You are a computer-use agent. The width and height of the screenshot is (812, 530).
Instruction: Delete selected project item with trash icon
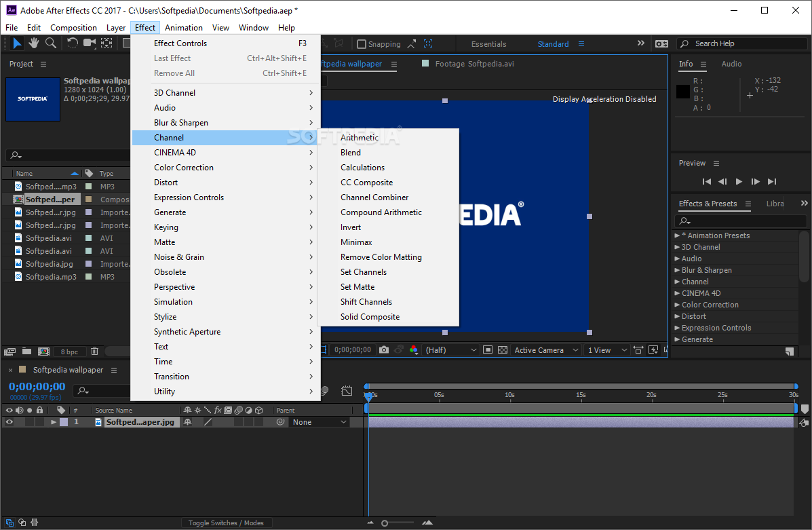tap(95, 352)
